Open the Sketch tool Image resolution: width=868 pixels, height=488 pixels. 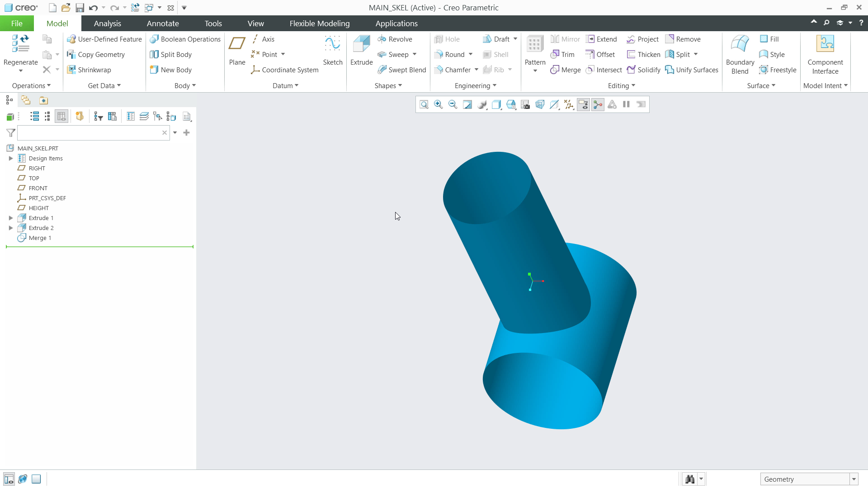pyautogui.click(x=333, y=50)
